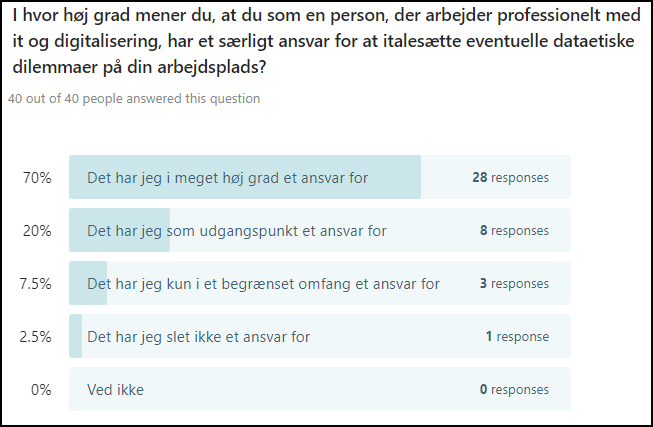Screen dimensions: 653x427
Task: Click the 'som udgangspunkt et ansvar for' row
Action: [320, 230]
